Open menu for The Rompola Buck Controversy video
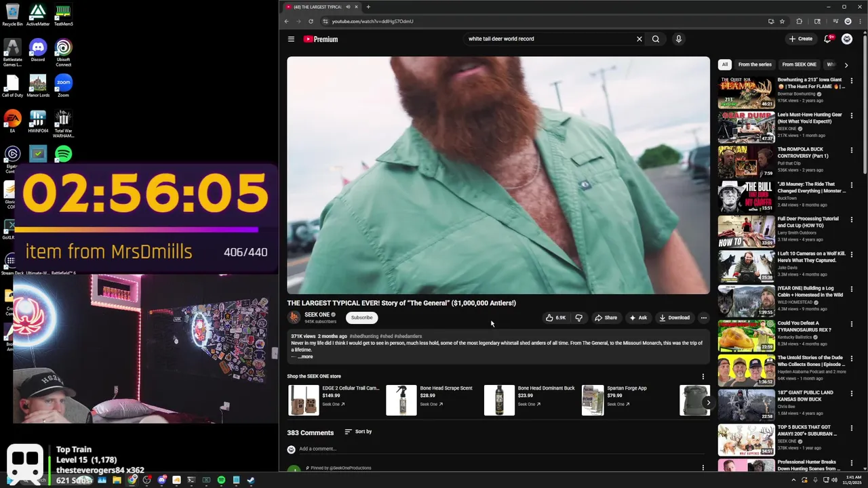 click(852, 150)
